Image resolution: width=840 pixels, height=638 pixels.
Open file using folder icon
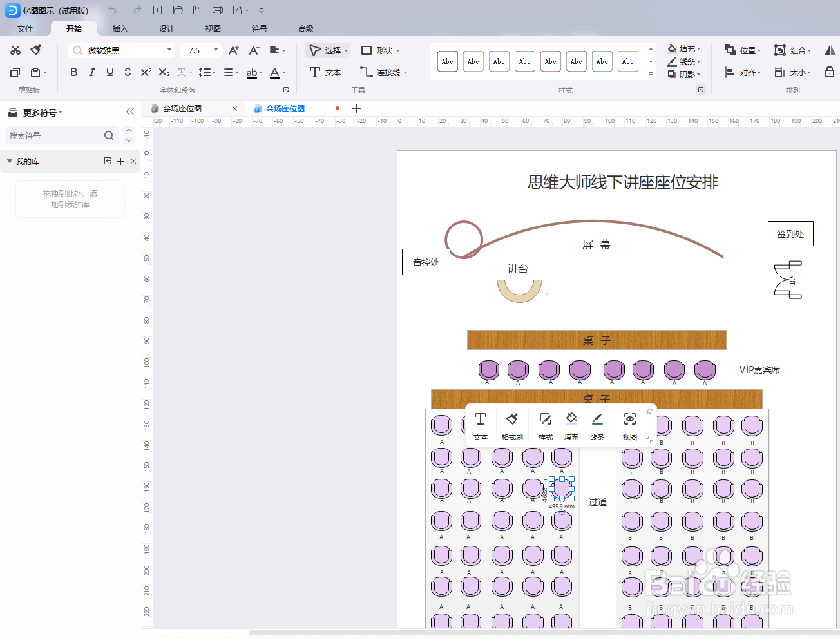point(178,10)
